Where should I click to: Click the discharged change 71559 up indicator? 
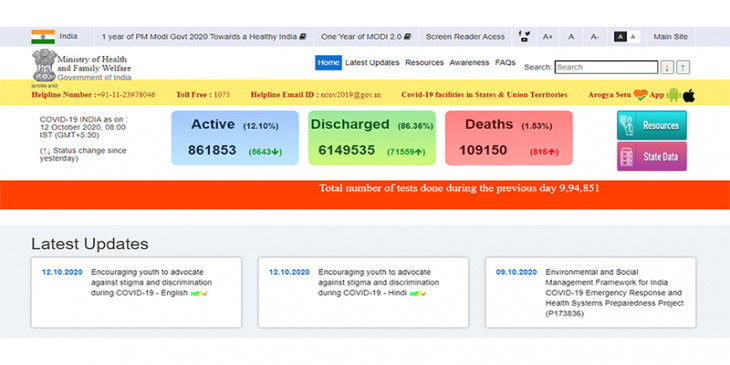click(406, 152)
